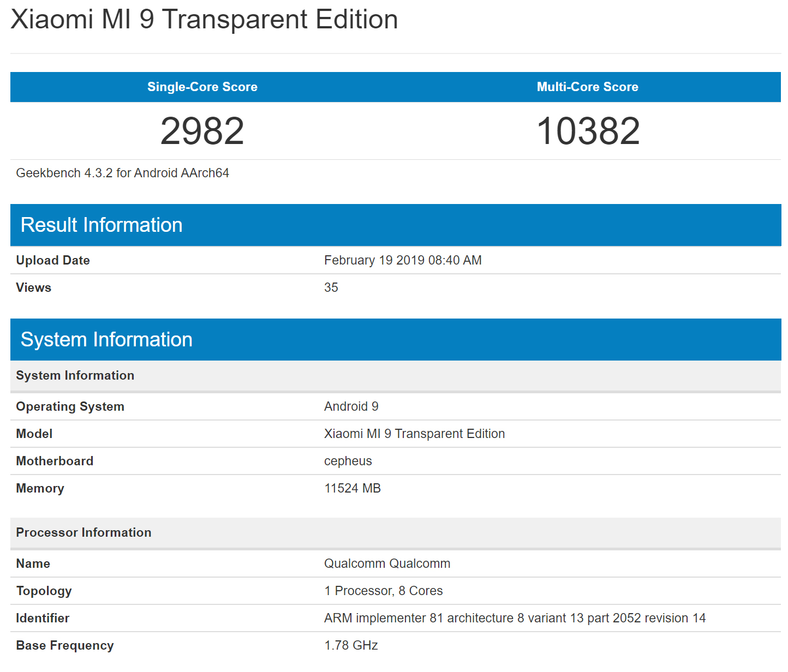Click the Processor Information subheader
This screenshot has width=788, height=672.
(83, 532)
